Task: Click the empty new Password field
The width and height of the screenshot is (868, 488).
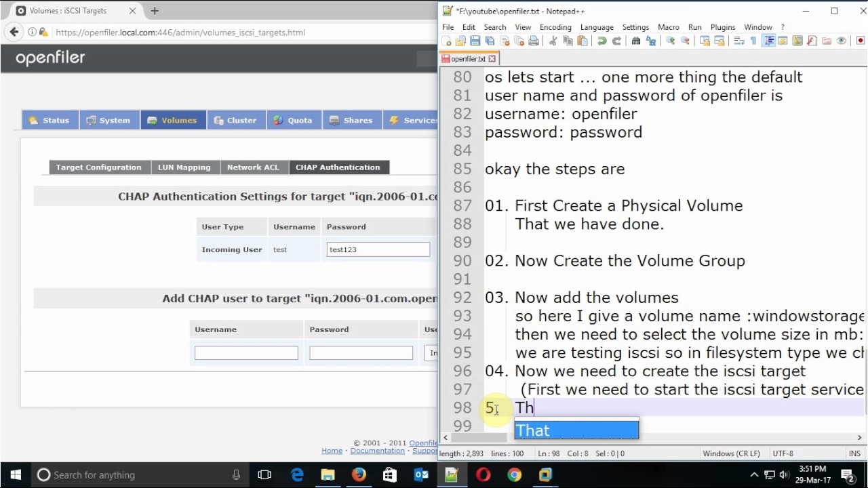Action: pos(361,352)
